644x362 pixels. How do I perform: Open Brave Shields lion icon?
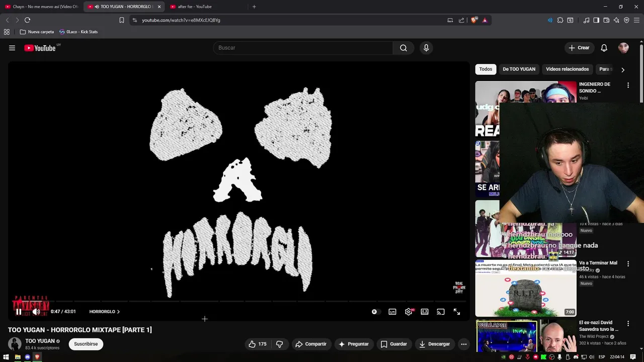(x=474, y=20)
